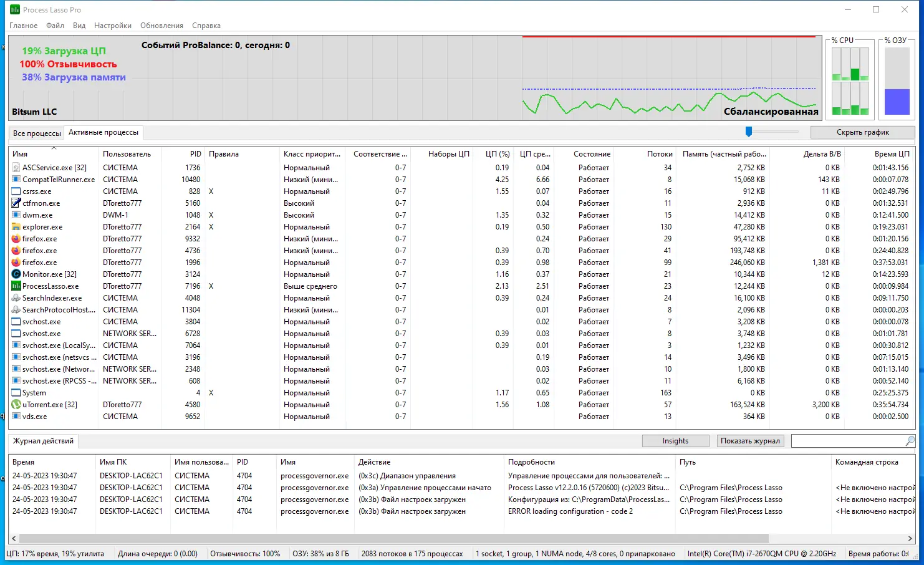This screenshot has width=924, height=565.
Task: Click the dwm.exe process icon
Action: pyautogui.click(x=16, y=215)
